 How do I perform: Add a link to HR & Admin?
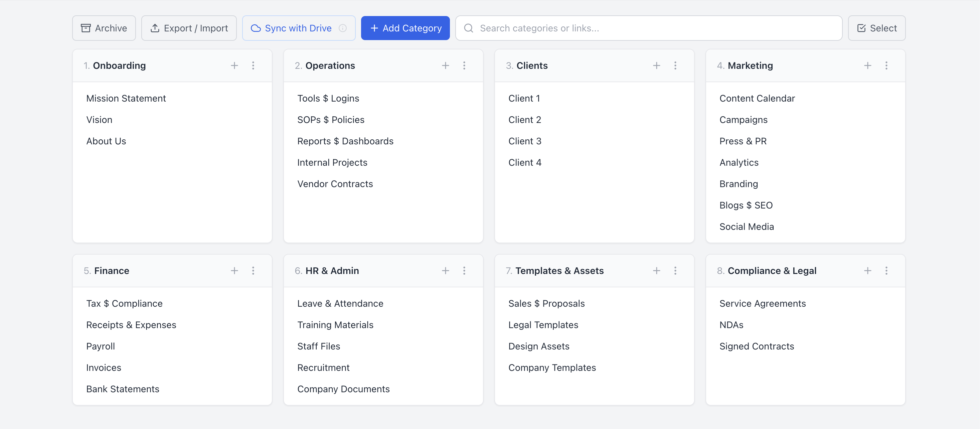[446, 271]
